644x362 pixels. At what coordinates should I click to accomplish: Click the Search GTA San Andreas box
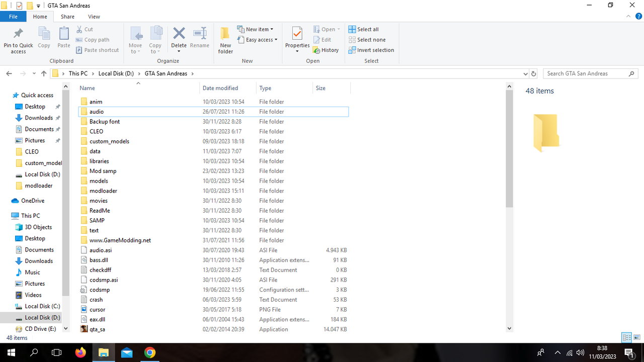[x=591, y=73]
